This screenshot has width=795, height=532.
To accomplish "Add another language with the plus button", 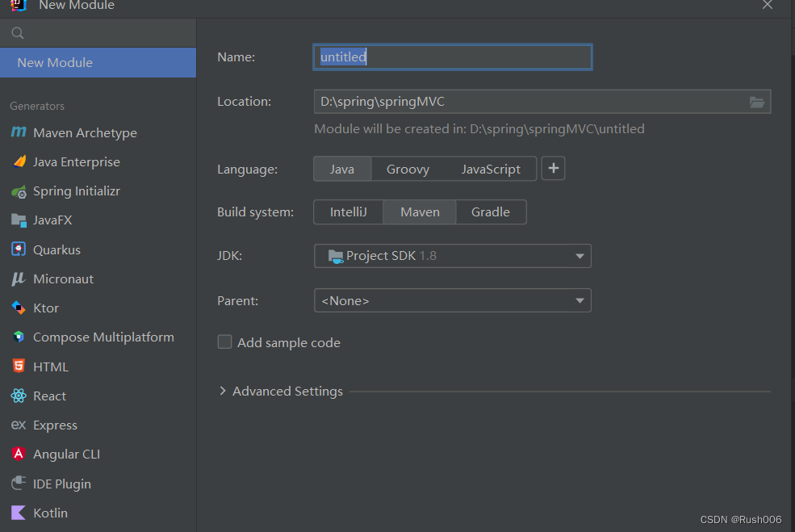I will coord(553,169).
